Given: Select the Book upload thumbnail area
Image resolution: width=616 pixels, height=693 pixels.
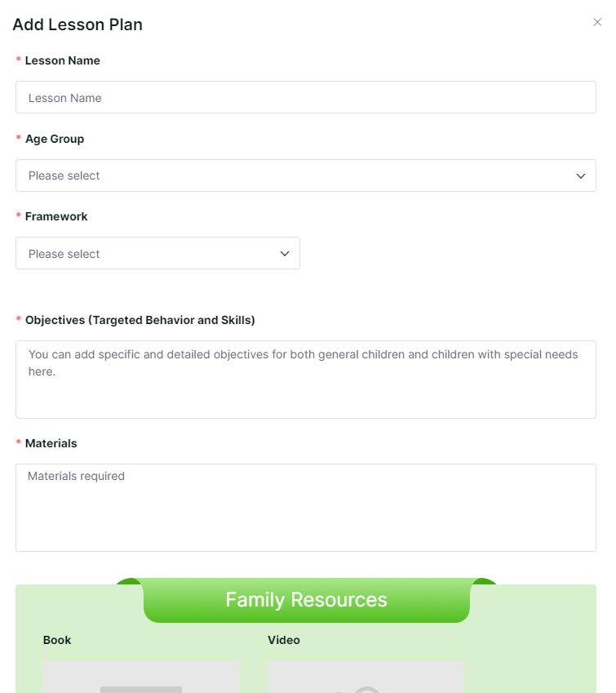Looking at the screenshot, I should coord(141,677).
